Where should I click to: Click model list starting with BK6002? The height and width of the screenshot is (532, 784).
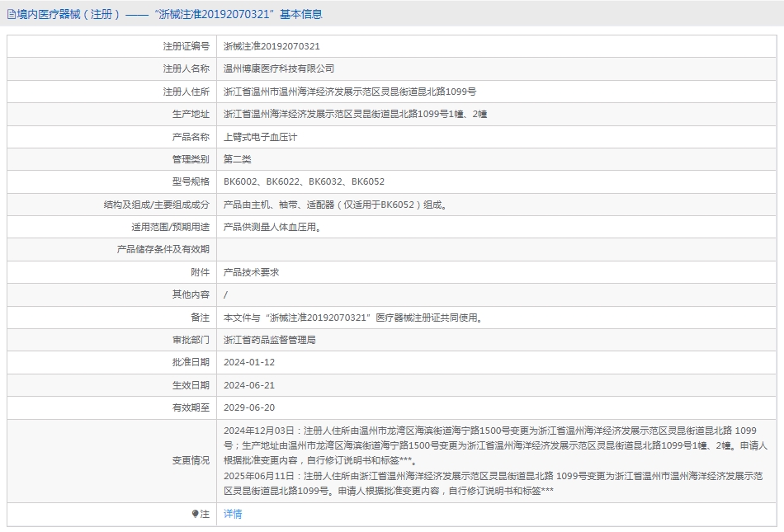coord(304,181)
